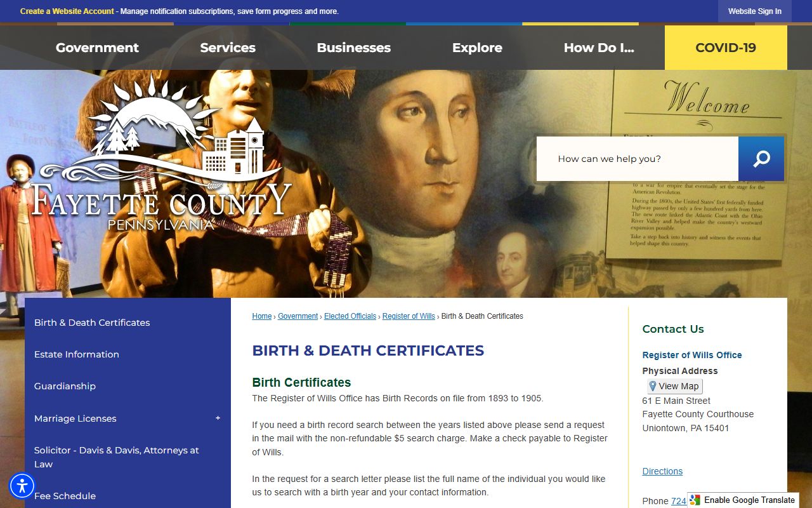Open the Services menu
Image resolution: width=812 pixels, height=508 pixels.
(x=228, y=48)
